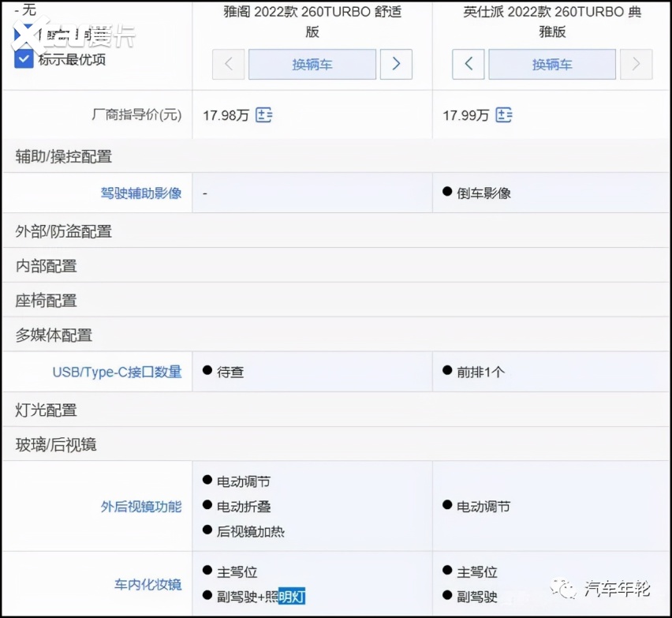Click 电动折叠 in the 雅阁 column
The height and width of the screenshot is (618, 672).
coord(244,507)
